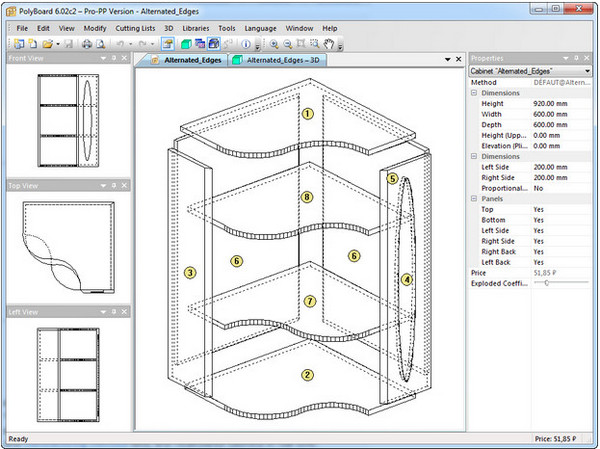Select panel number 7 shelf marker
600x449 pixels.
(309, 300)
